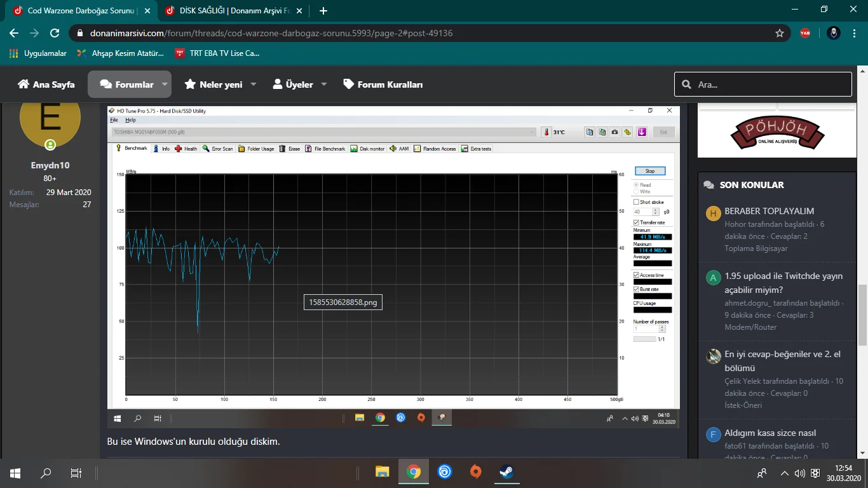Open the attached HD Tune benchmark image
The height and width of the screenshot is (488, 868).
point(393,266)
